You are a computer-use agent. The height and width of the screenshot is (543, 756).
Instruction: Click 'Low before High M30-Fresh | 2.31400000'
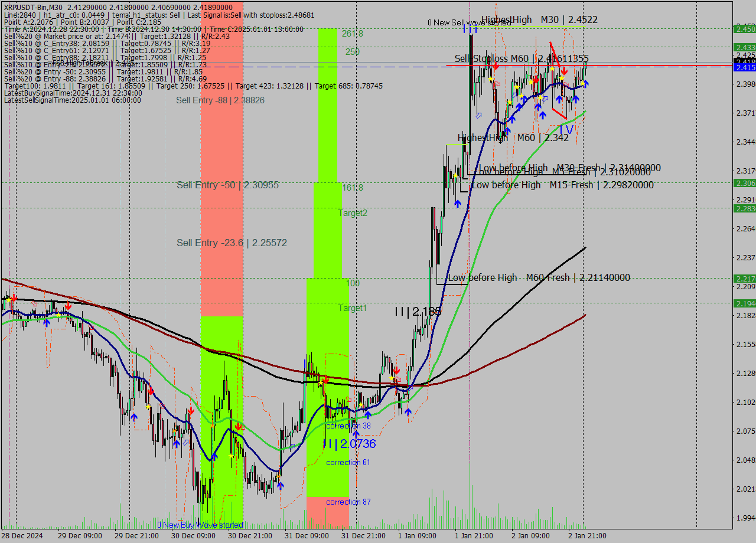click(569, 168)
